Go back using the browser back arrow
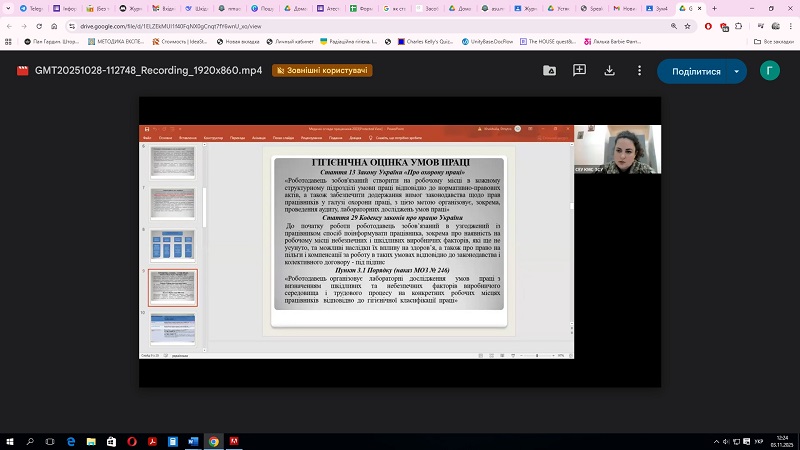This screenshot has height=450, width=800. (x=10, y=25)
